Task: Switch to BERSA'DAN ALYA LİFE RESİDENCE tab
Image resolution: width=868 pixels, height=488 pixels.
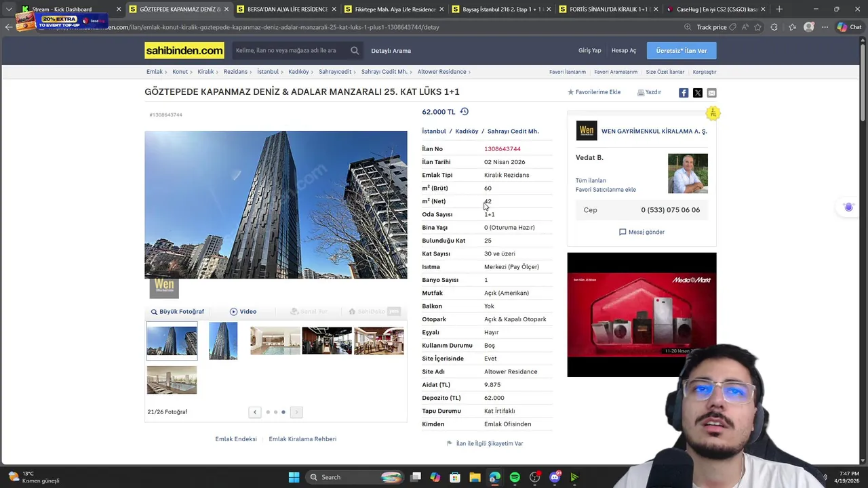Action: click(287, 9)
